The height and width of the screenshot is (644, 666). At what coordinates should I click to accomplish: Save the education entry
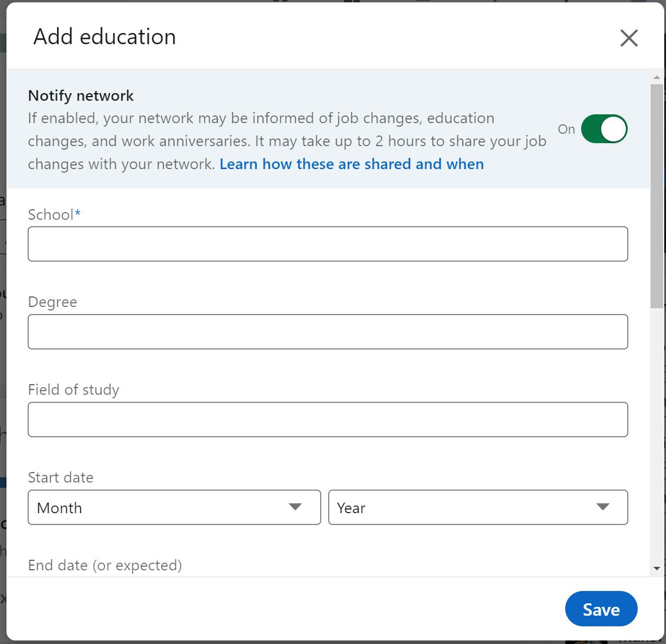[601, 609]
